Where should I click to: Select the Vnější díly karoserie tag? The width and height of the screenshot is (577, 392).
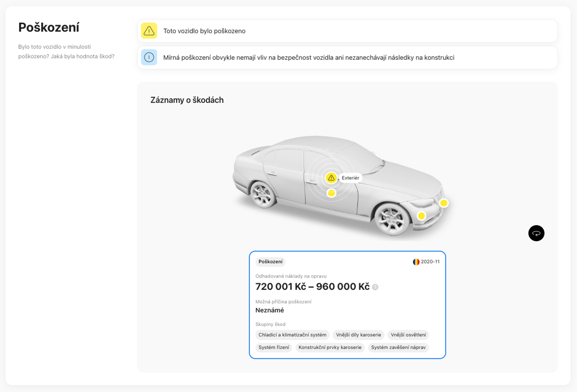click(x=358, y=335)
